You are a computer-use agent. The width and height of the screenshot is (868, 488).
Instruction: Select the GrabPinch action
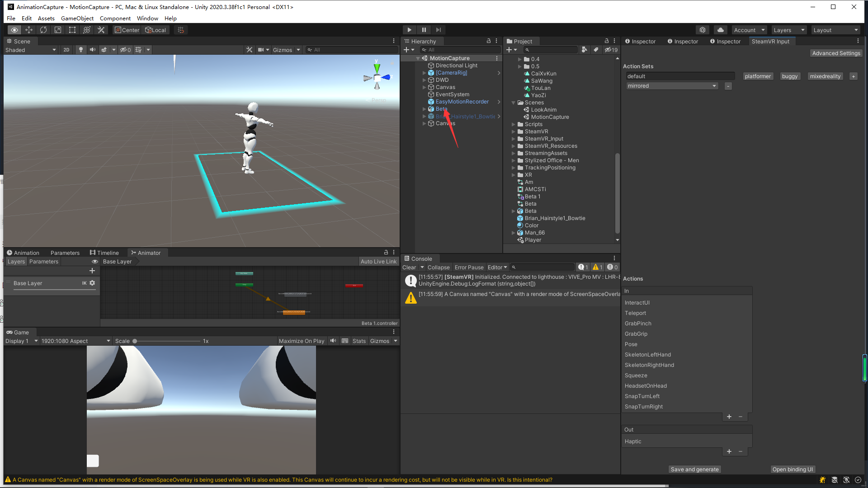(x=638, y=324)
